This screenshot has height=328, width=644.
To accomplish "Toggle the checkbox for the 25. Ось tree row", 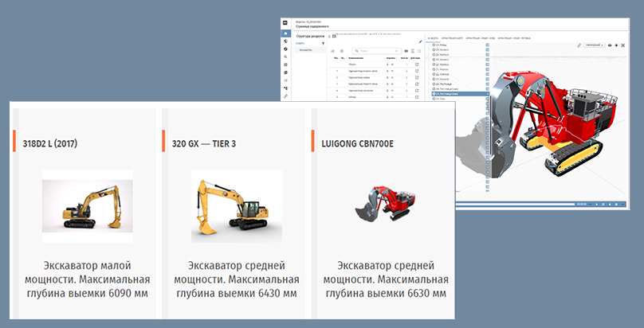I will pos(488,99).
